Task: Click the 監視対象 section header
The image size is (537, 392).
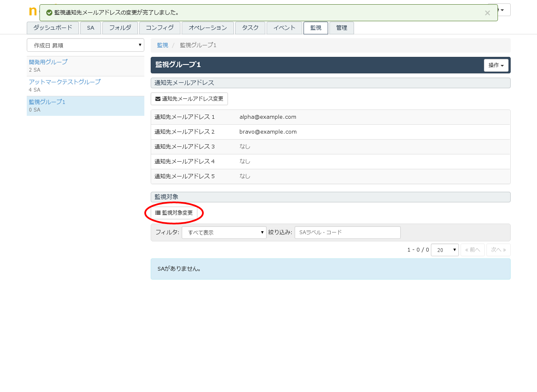Action: (331, 197)
